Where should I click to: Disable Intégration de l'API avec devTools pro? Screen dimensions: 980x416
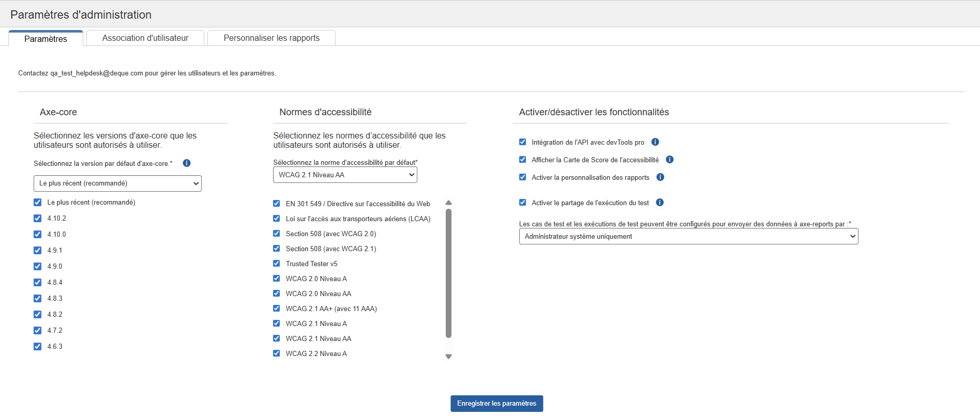coord(523,142)
